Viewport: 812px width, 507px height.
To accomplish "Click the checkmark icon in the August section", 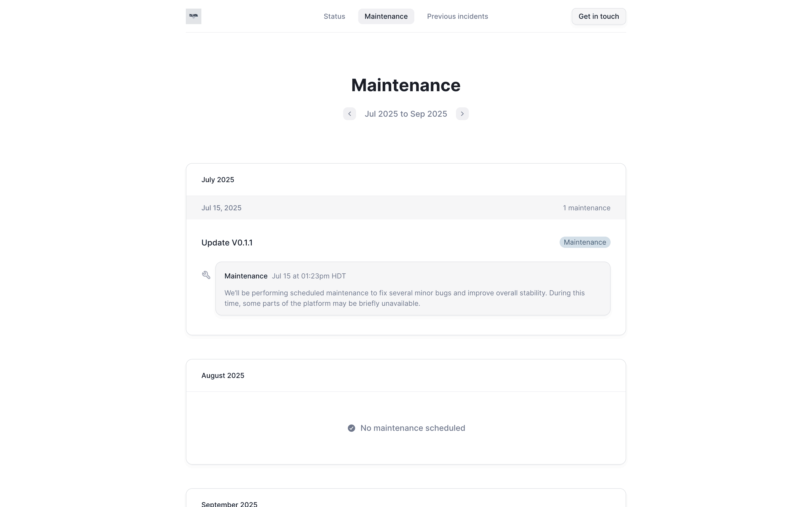I will (x=351, y=428).
